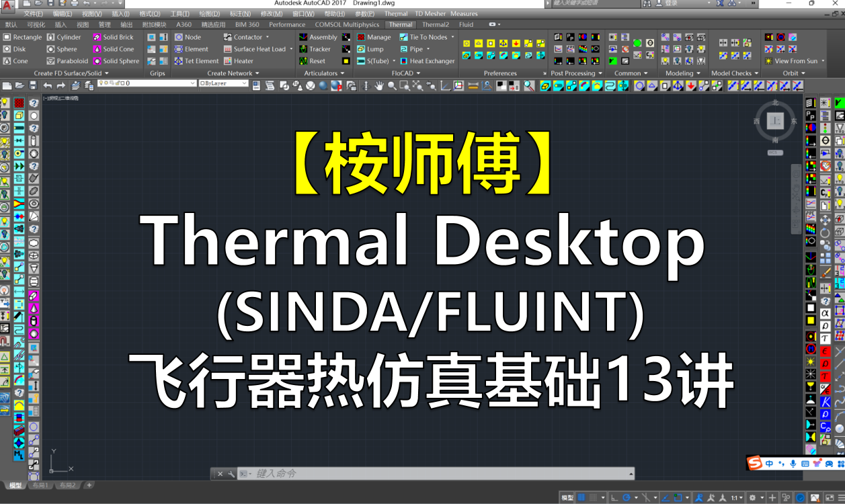The height and width of the screenshot is (504, 845).
Task: Pick the Paraboloid surface tool
Action: click(x=67, y=61)
